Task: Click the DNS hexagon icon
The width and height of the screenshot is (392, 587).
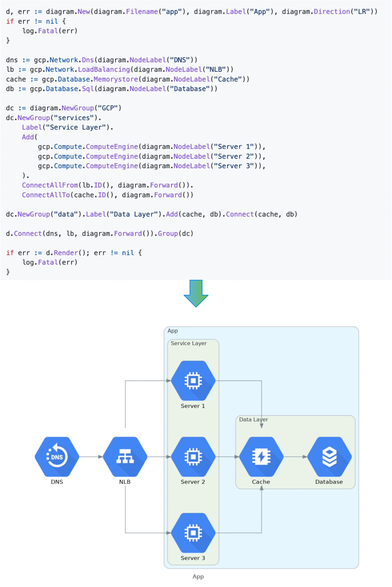Action: point(57,457)
